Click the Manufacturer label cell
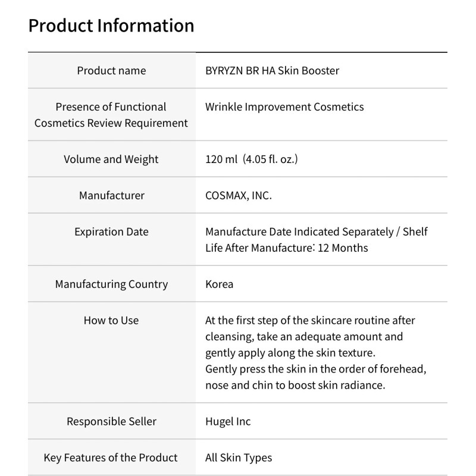Image resolution: width=476 pixels, height=476 pixels. pyautogui.click(x=111, y=195)
